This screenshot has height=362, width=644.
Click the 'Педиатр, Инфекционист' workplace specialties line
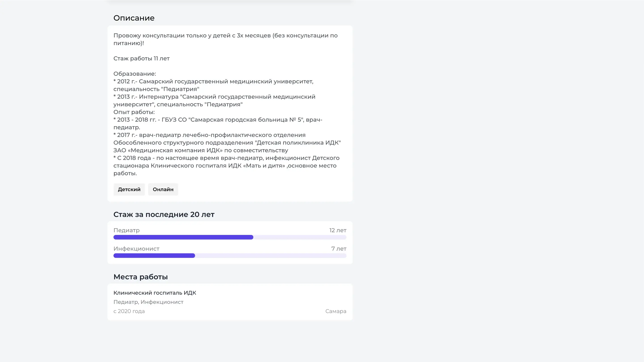coord(148,302)
